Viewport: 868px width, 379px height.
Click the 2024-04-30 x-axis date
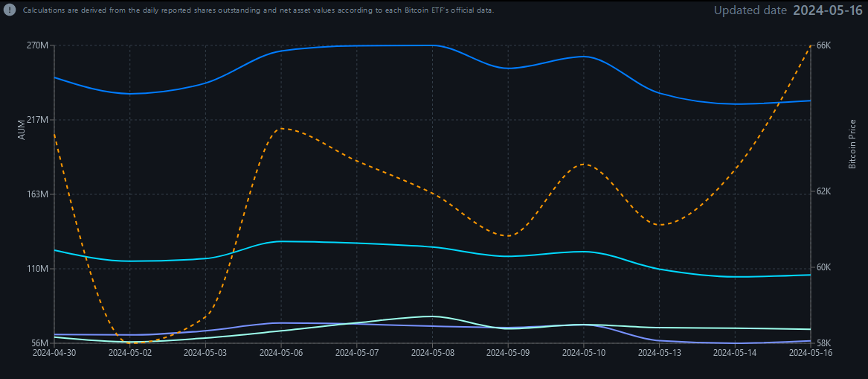[54, 352]
